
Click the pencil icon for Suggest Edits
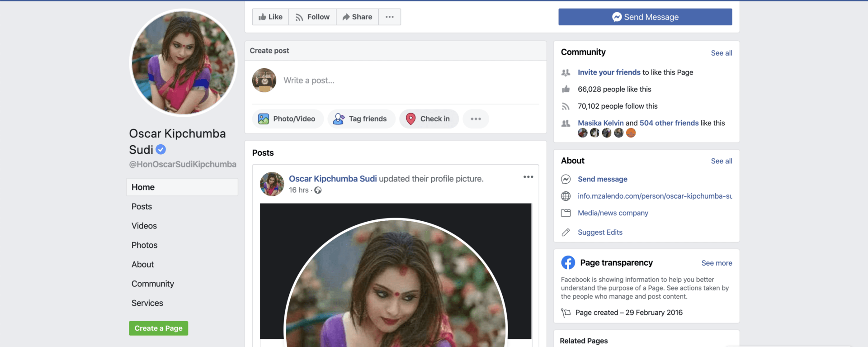(x=566, y=233)
